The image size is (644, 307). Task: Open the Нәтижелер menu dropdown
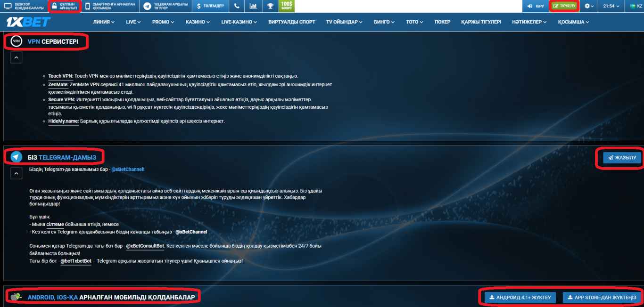click(529, 22)
